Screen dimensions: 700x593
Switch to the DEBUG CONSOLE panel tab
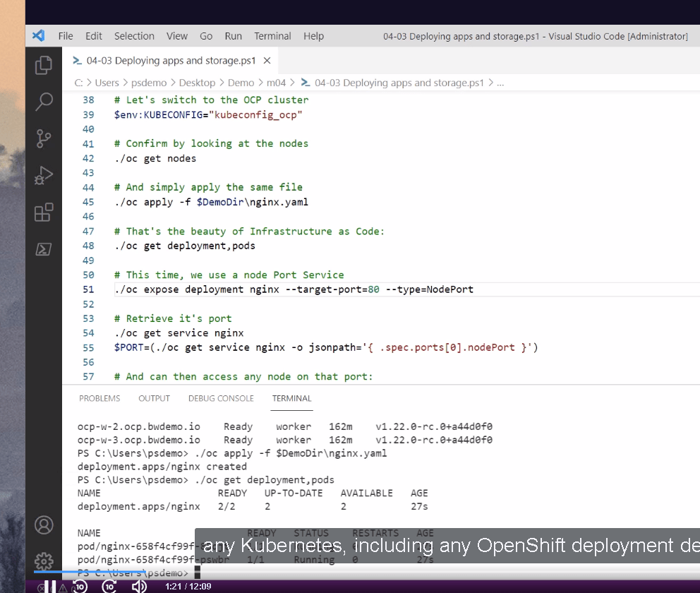[221, 398]
